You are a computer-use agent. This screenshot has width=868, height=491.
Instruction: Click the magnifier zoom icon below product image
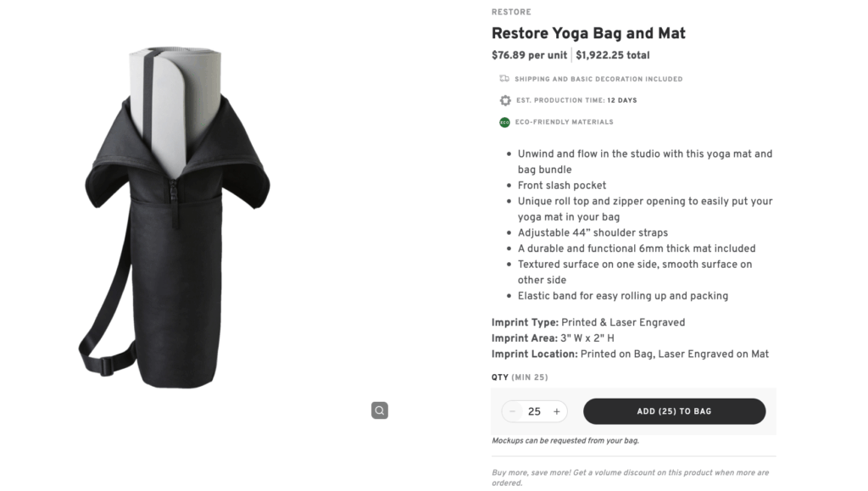(379, 410)
